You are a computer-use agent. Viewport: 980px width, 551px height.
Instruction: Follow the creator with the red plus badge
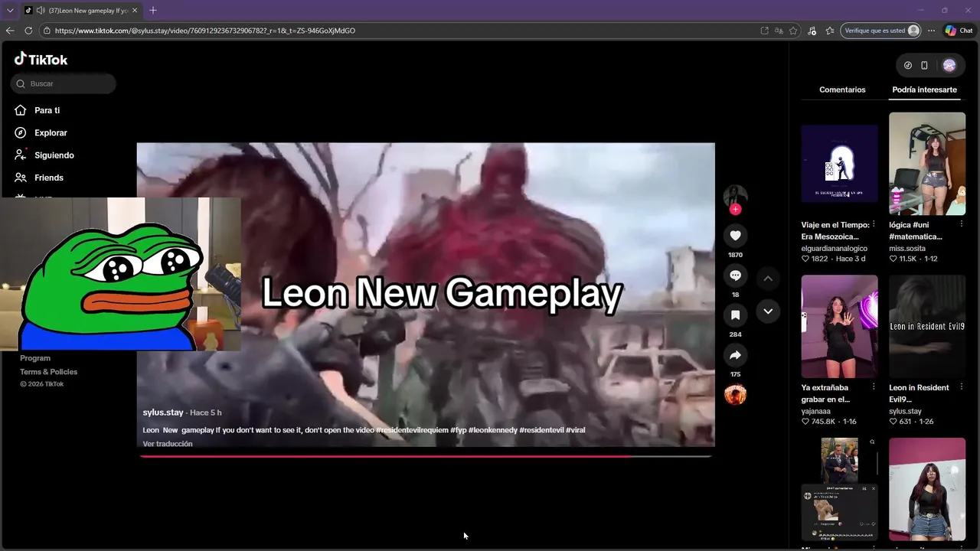(735, 209)
